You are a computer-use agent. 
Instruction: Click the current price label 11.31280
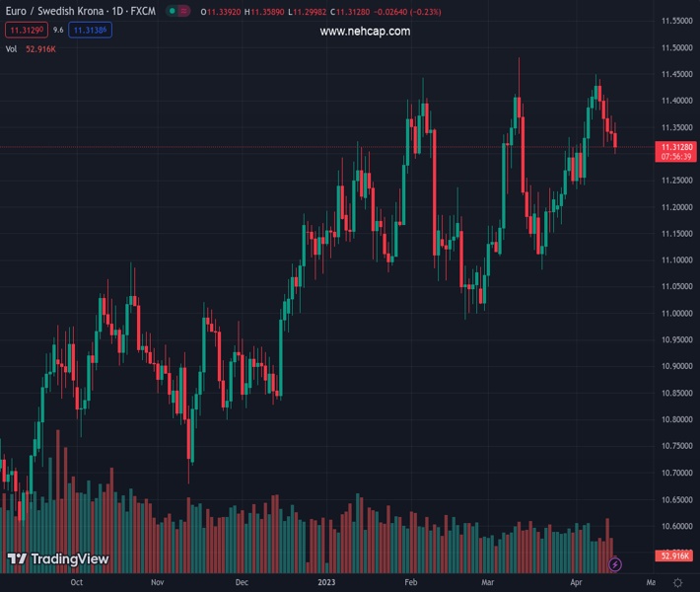(x=675, y=146)
